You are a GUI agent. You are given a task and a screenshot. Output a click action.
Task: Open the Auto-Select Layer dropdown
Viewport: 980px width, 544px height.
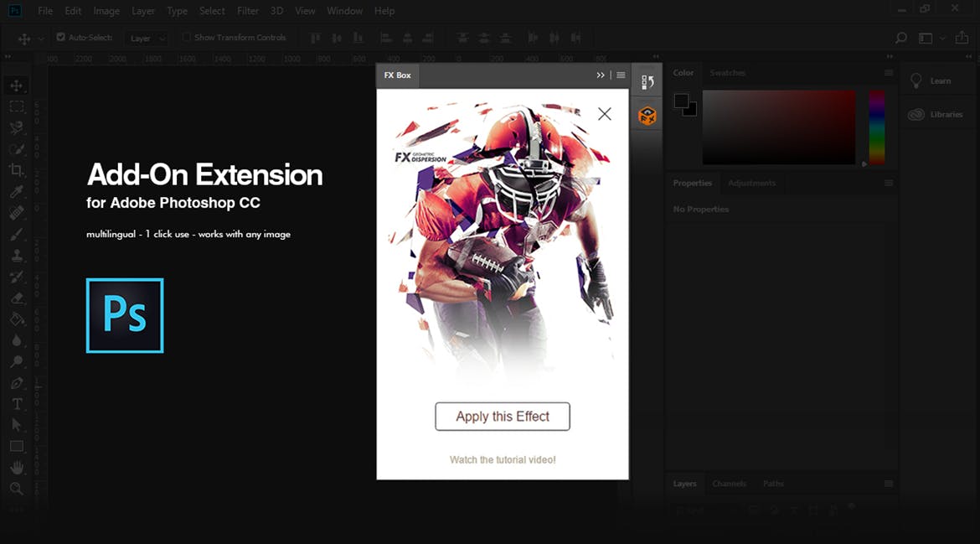click(160, 38)
